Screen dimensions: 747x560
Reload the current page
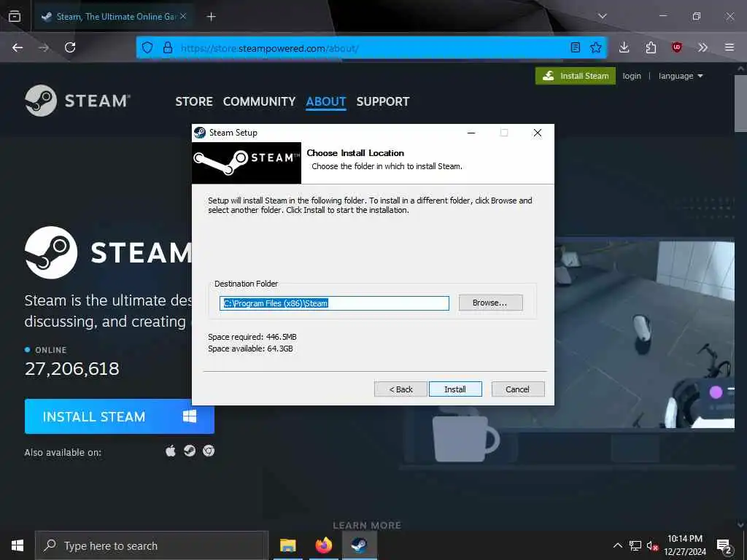coord(70,47)
